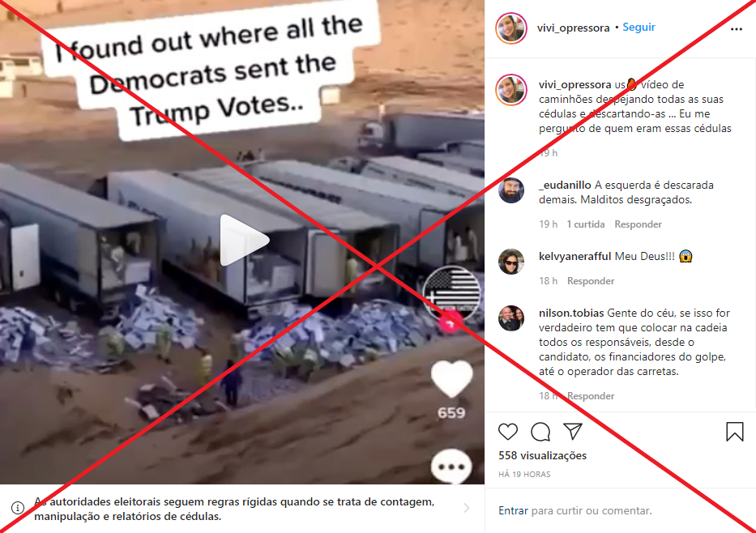Save the post with the bookmark icon
Viewport: 756px width, 533px height.
click(735, 431)
